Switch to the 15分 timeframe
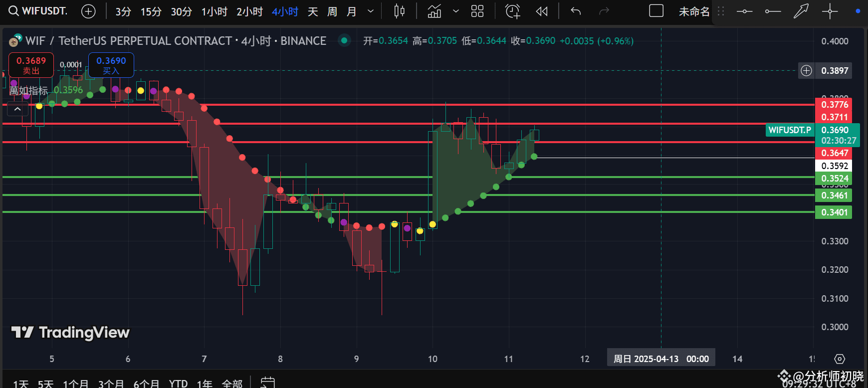868x388 pixels. (151, 11)
